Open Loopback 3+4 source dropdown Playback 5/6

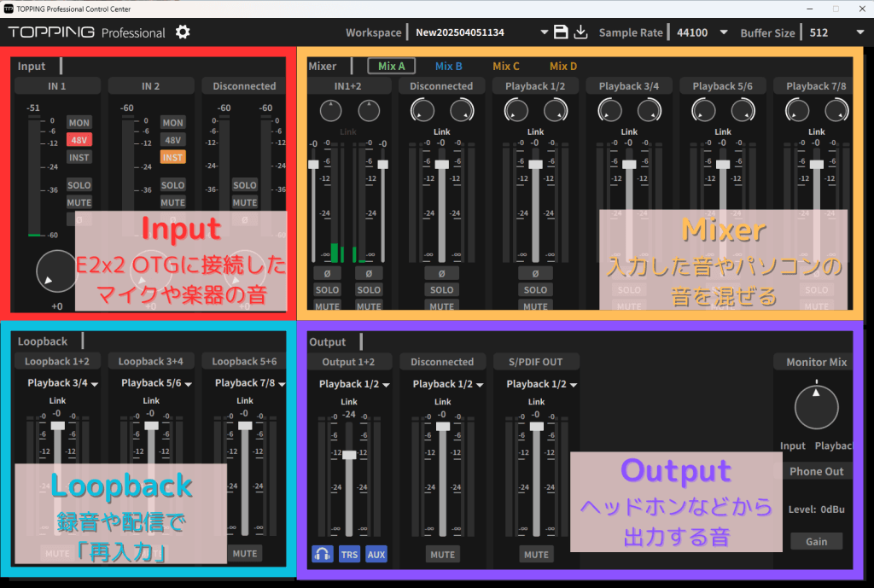click(x=157, y=383)
